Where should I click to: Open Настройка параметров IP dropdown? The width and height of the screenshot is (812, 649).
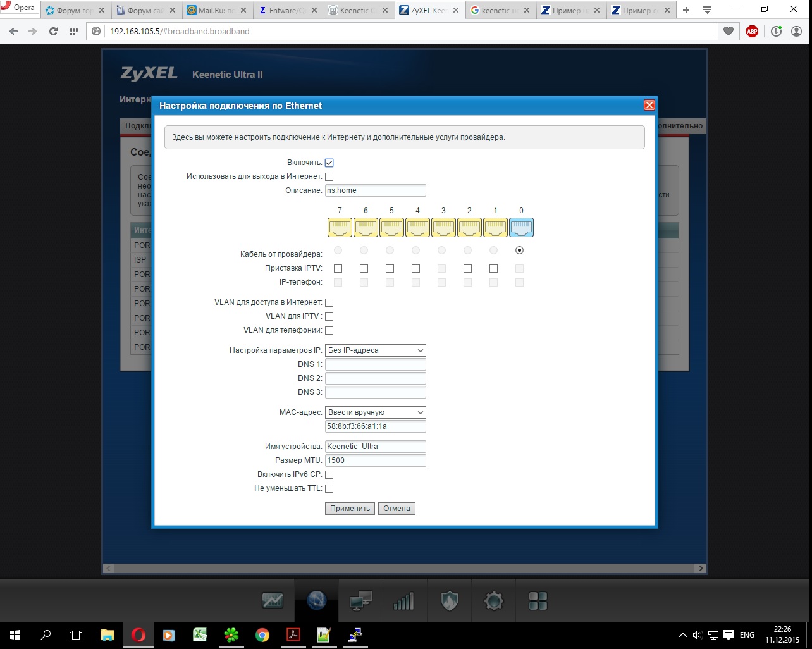(x=376, y=350)
